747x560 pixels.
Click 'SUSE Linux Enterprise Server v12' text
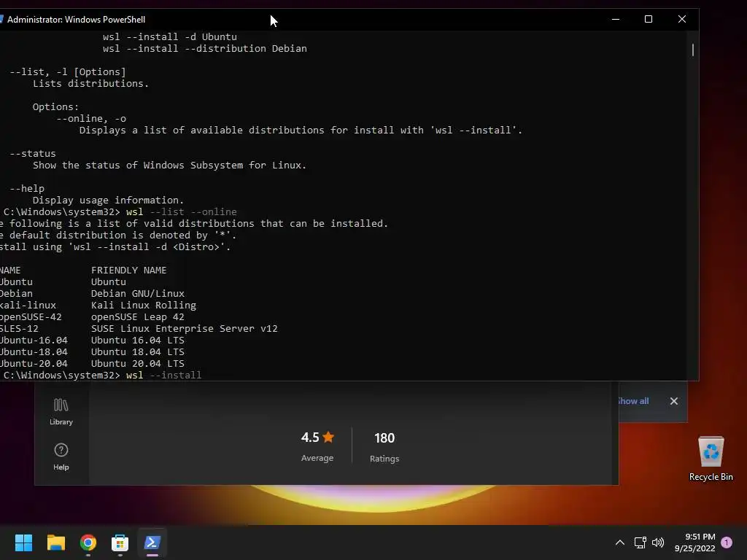[185, 329]
